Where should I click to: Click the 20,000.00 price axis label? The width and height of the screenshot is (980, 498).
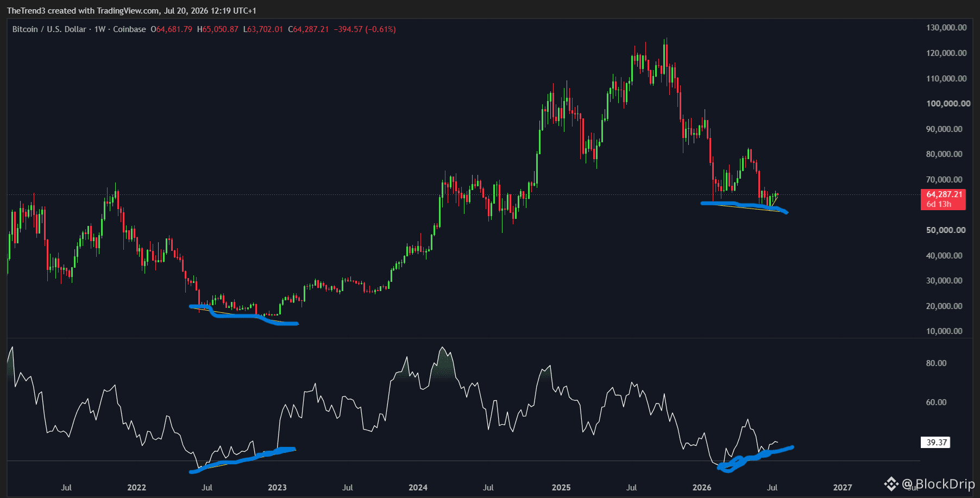[944, 306]
